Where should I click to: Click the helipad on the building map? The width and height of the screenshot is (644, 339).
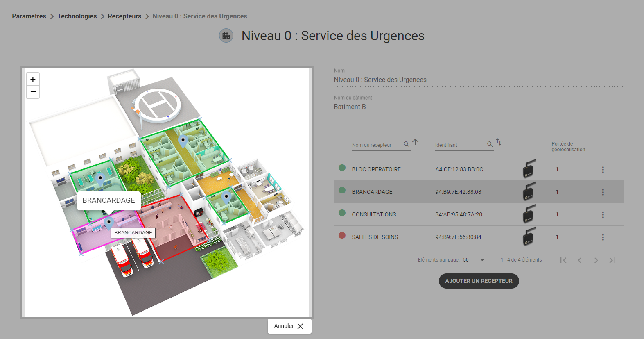point(158,105)
